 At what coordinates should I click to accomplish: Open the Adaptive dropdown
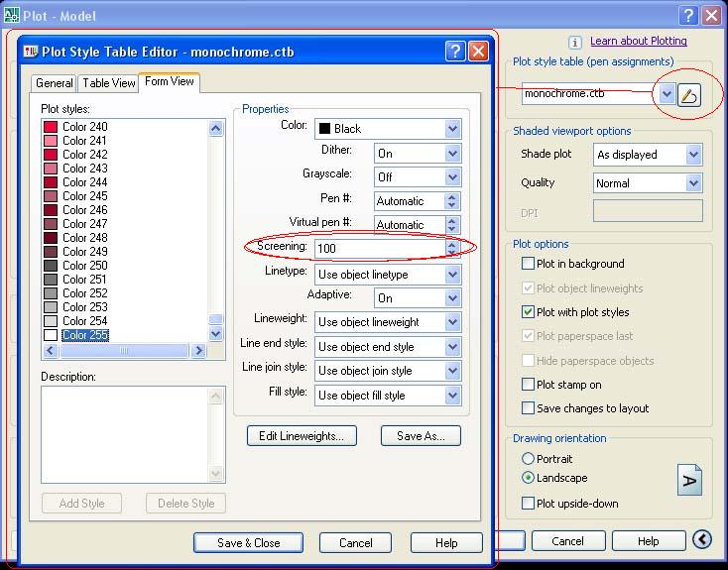418,298
